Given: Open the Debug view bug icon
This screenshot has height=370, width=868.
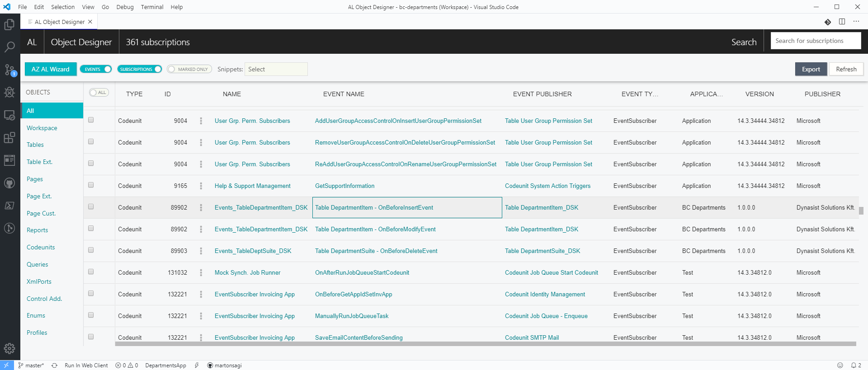Looking at the screenshot, I should [9, 93].
